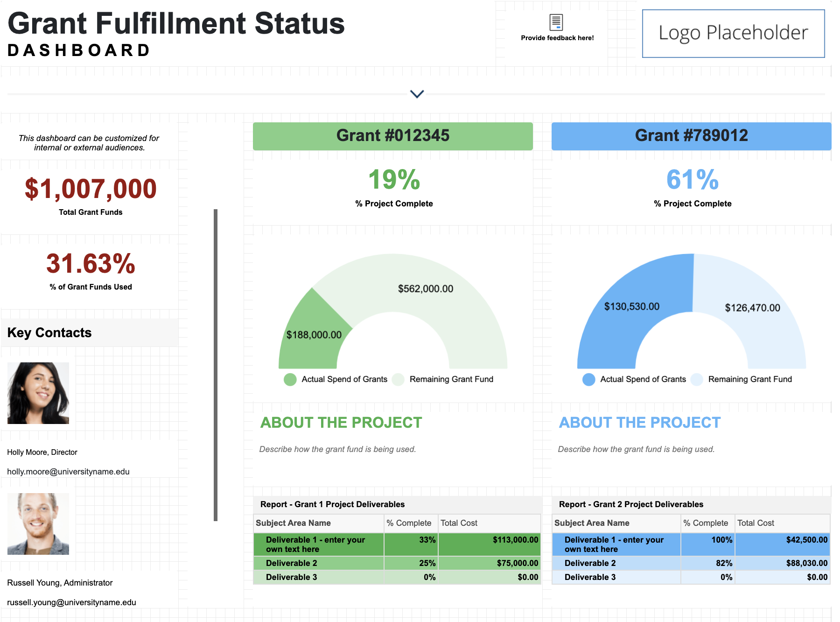This screenshot has width=840, height=622.
Task: Select the Grant 2 'Total Cost' column header
Action: [x=756, y=523]
